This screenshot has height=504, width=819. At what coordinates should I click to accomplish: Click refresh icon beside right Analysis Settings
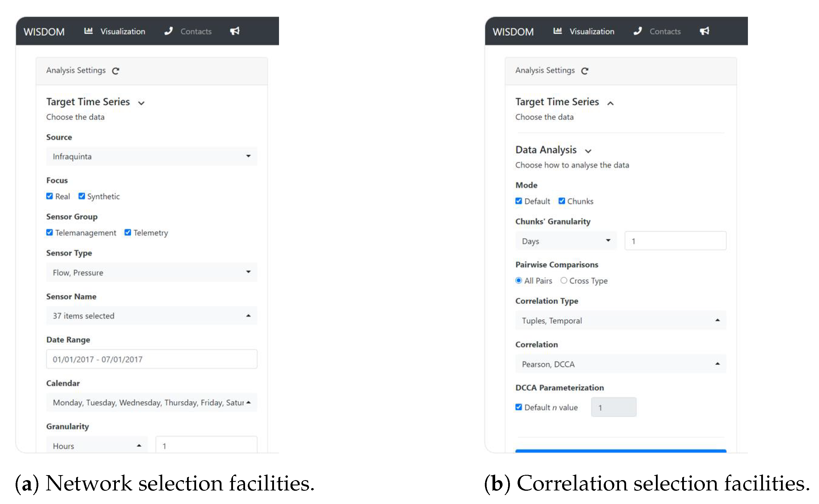[585, 71]
